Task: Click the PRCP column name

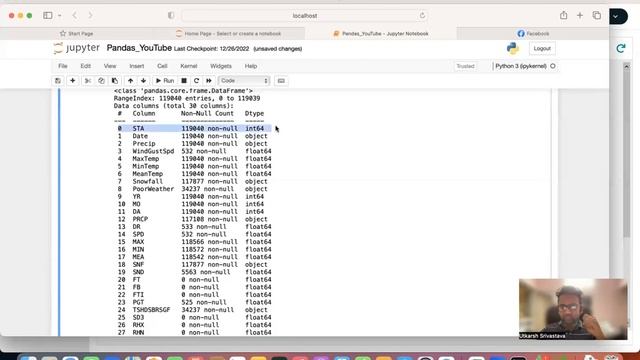Action: 140,219
